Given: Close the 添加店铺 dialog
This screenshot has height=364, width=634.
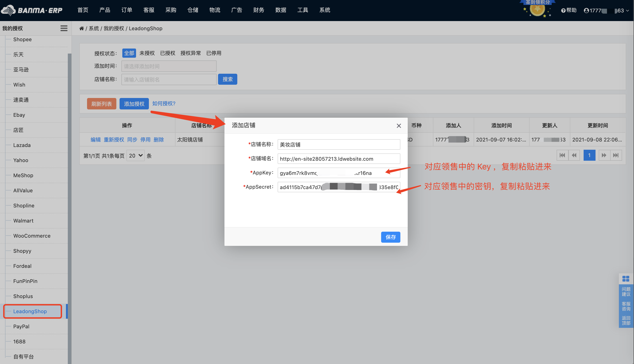Looking at the screenshot, I should (x=399, y=126).
